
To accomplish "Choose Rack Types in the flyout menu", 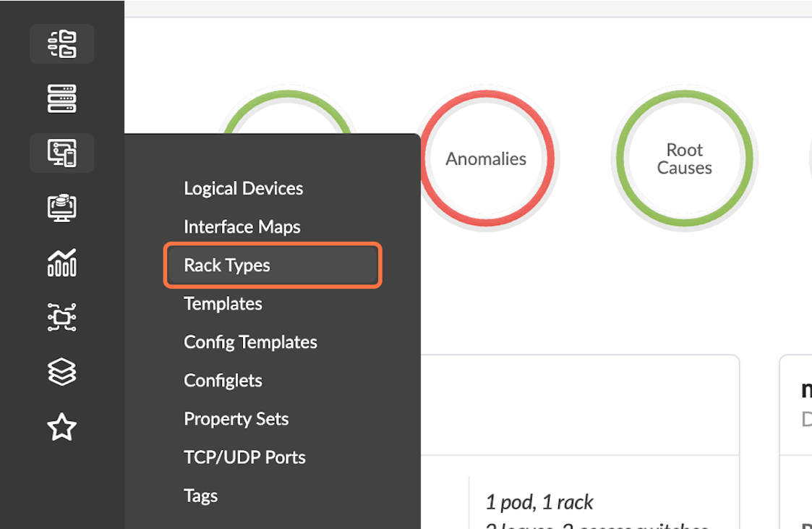I will [227, 265].
